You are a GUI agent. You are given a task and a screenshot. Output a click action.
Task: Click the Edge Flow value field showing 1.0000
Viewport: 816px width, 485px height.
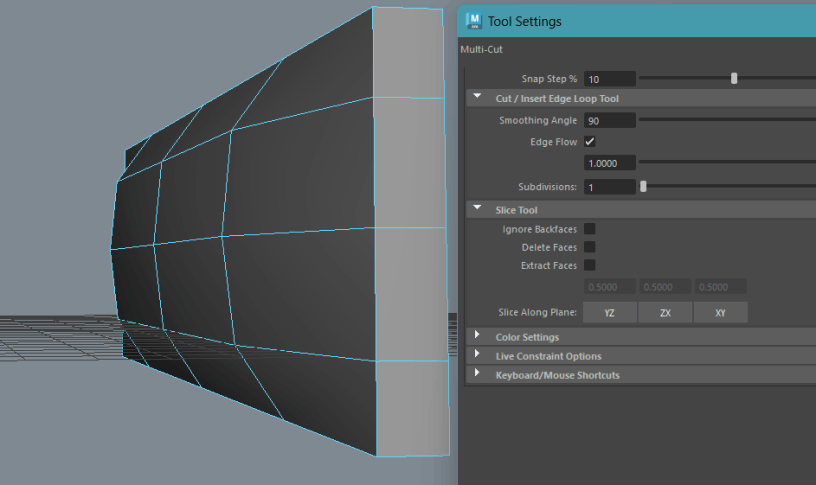pyautogui.click(x=610, y=162)
